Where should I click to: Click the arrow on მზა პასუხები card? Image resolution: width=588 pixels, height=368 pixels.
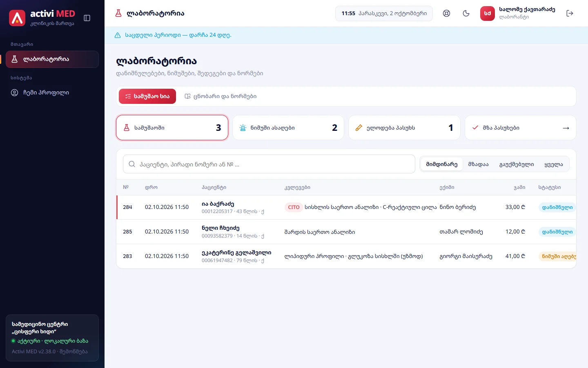(x=566, y=128)
